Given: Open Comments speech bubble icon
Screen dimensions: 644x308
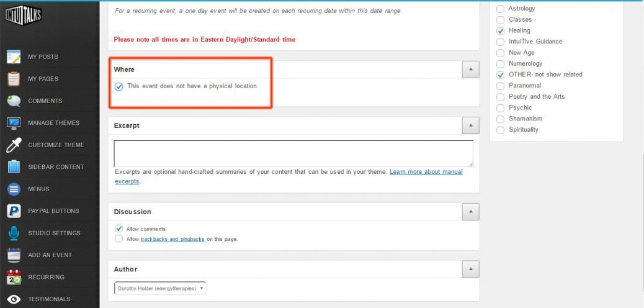Looking at the screenshot, I should (x=14, y=101).
